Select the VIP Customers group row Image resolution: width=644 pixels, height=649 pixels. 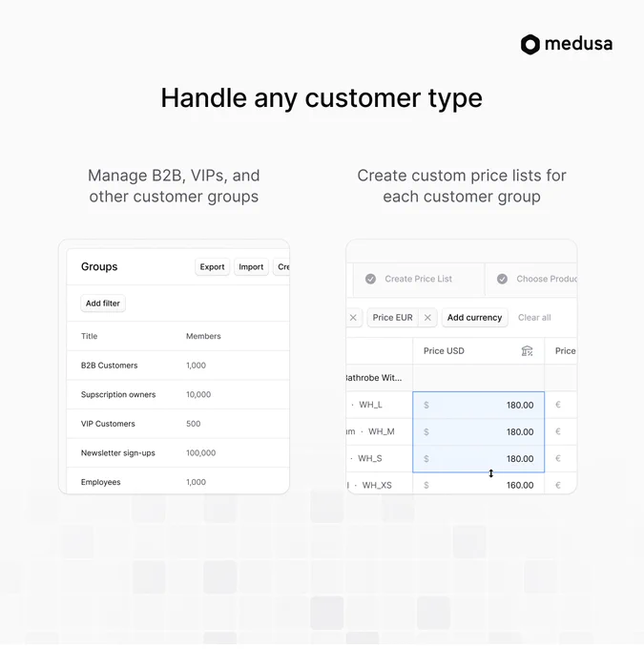tap(178, 424)
